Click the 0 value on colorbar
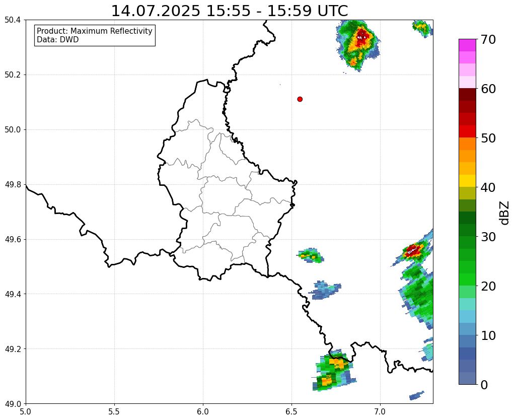Screen dimensions: 515x420 [x=484, y=385]
